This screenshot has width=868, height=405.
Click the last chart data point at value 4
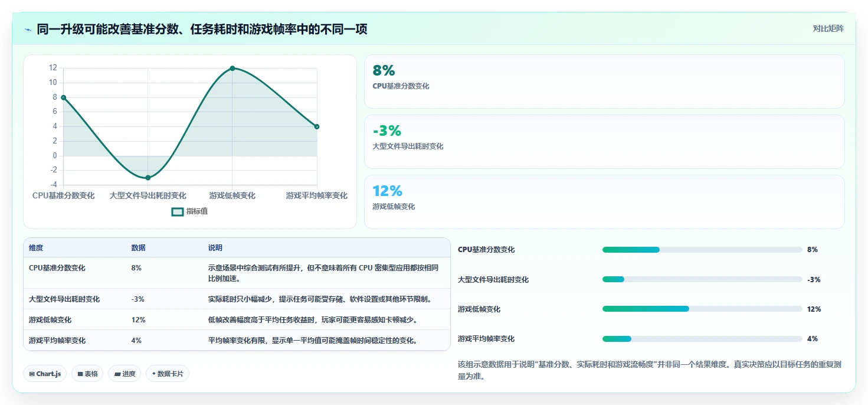[x=317, y=126]
